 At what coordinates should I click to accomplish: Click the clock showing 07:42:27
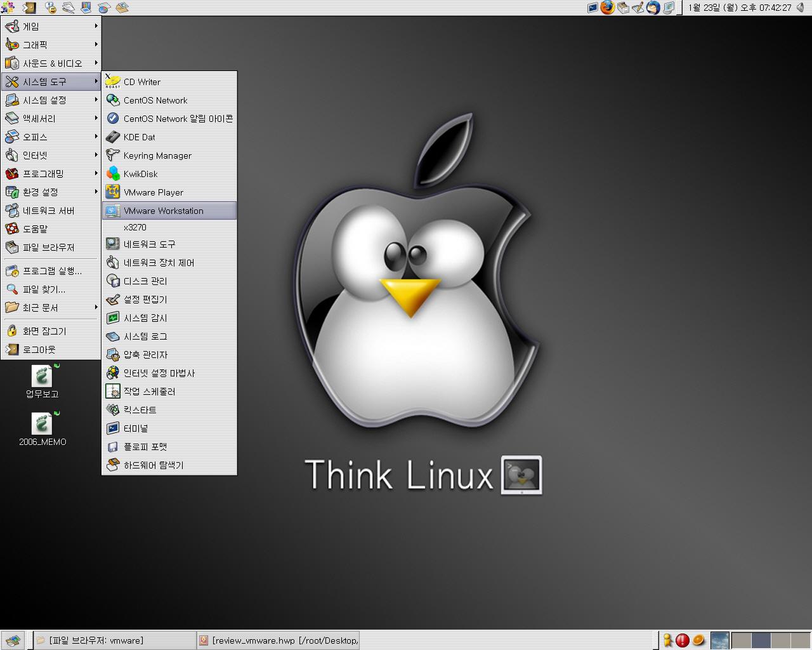pos(740,8)
